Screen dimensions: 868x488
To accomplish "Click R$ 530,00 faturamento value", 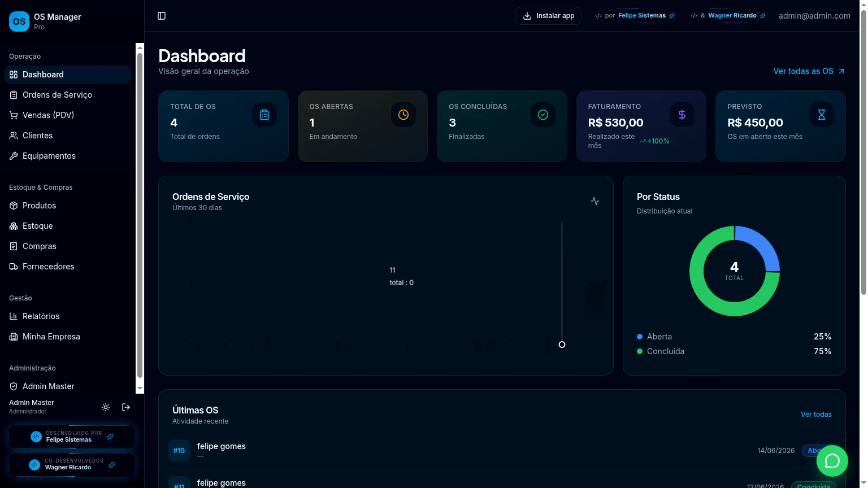I will click(x=616, y=123).
